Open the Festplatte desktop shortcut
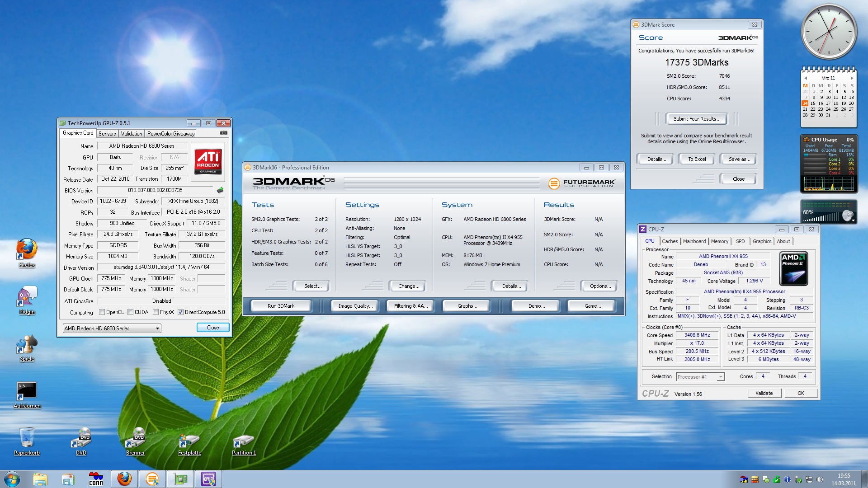868x488 pixels. point(190,444)
